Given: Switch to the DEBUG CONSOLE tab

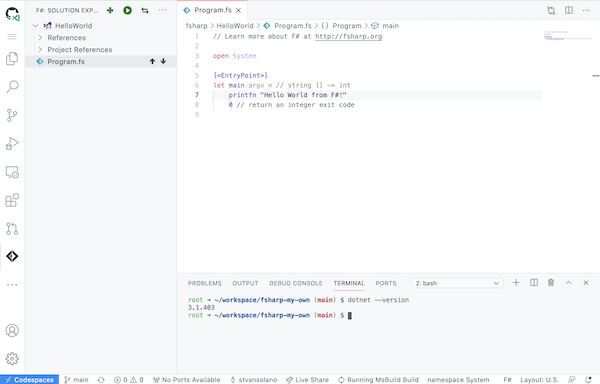Looking at the screenshot, I should pos(295,283).
